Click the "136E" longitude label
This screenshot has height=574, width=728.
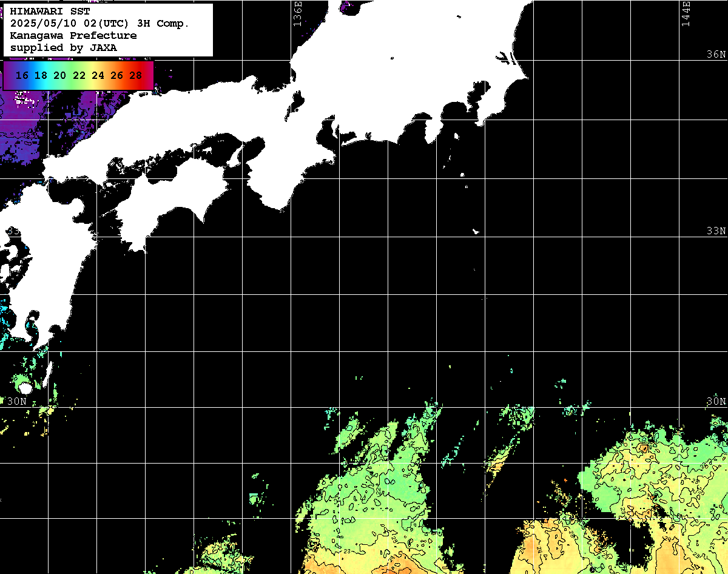tap(297, 13)
